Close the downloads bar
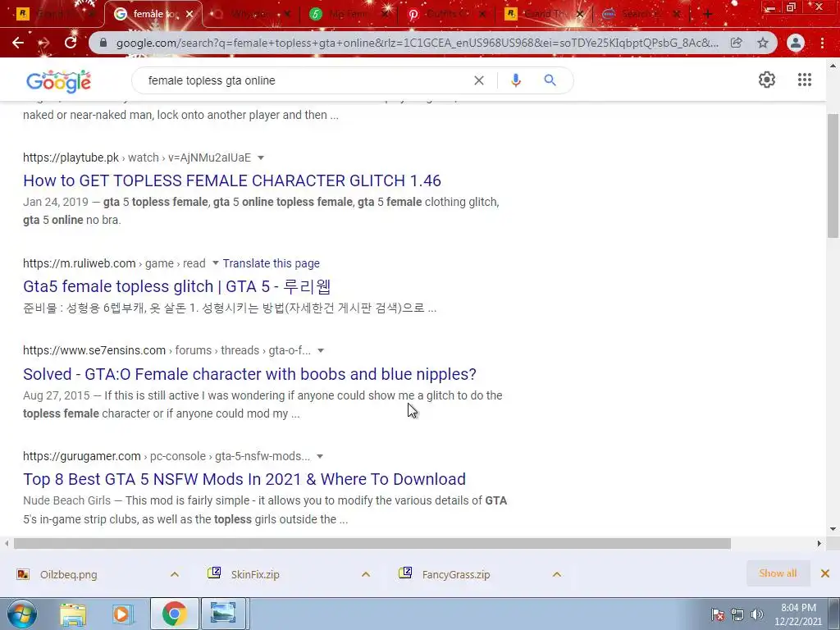 click(825, 573)
